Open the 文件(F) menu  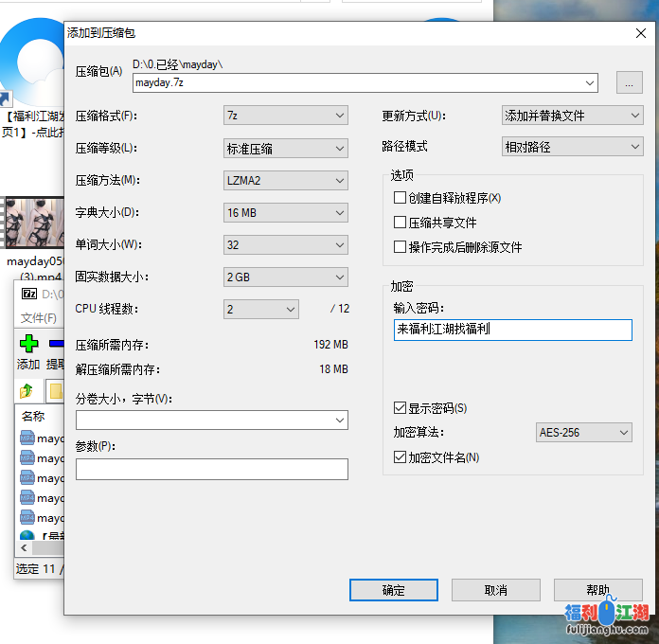[39, 318]
